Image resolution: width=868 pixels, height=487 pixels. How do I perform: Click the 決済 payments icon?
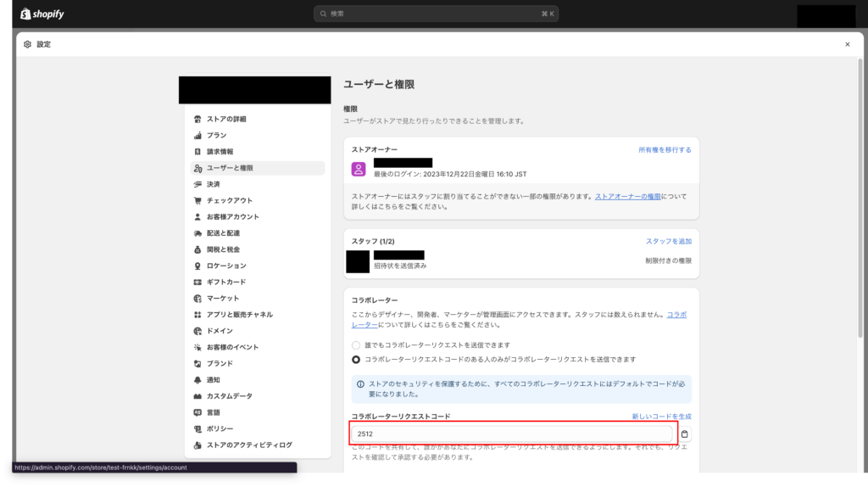point(198,184)
